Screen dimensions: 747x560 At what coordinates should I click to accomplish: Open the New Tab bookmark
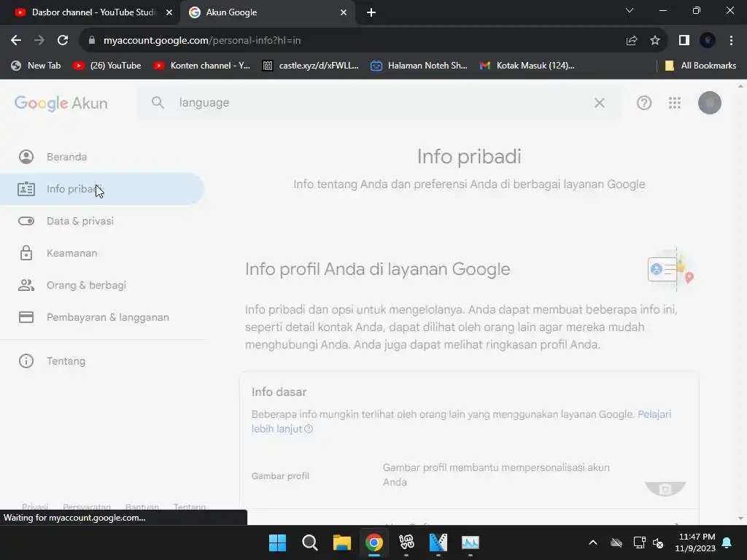click(36, 66)
